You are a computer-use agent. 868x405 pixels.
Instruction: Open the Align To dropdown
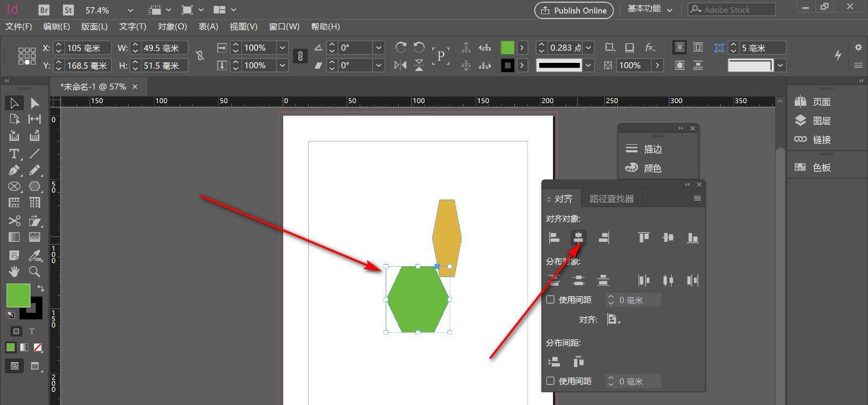point(614,319)
